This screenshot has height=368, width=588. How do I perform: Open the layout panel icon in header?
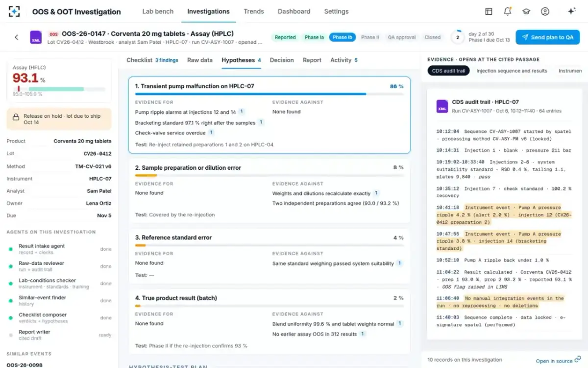pyautogui.click(x=489, y=11)
